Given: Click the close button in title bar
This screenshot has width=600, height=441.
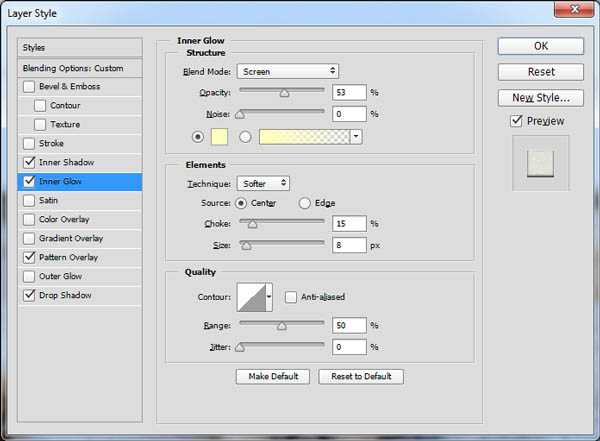Looking at the screenshot, I should pyautogui.click(x=573, y=12).
